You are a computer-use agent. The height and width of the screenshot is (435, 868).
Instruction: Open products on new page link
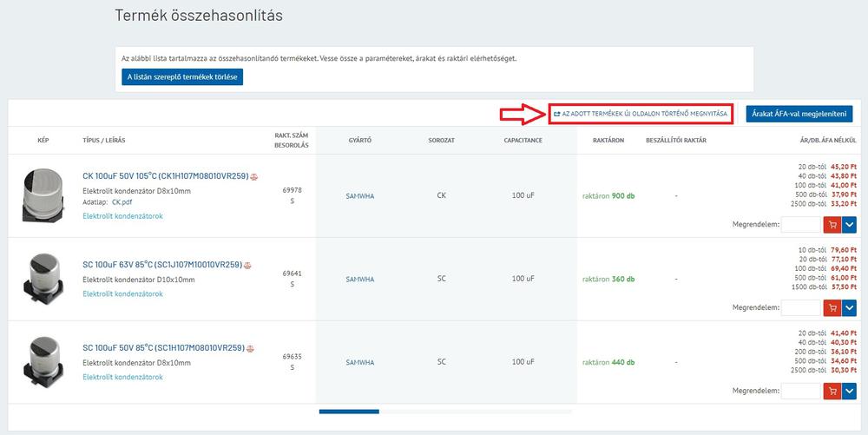pyautogui.click(x=640, y=114)
